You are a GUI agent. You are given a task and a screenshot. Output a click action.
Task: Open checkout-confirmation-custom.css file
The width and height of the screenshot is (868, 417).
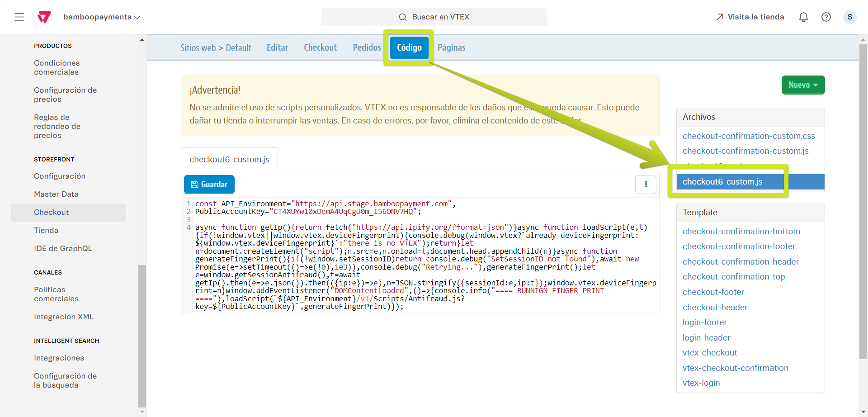(749, 136)
